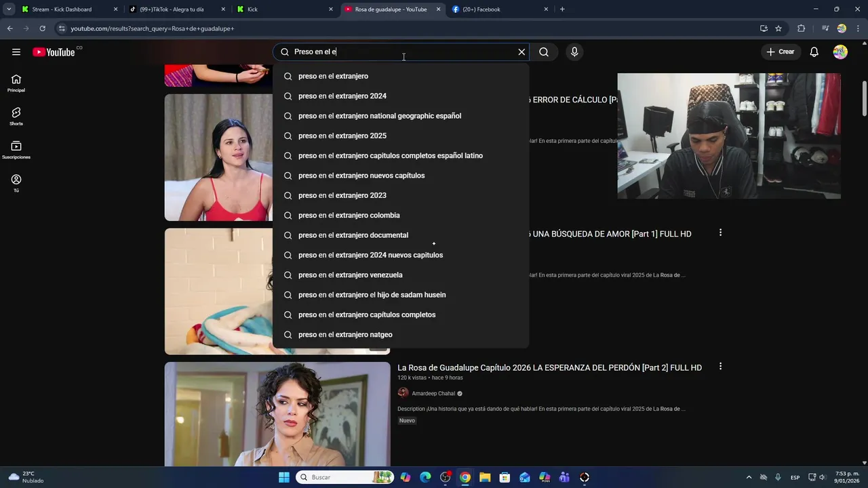
Task: Select suggestion 'preso en el extranjero'
Action: click(401, 76)
